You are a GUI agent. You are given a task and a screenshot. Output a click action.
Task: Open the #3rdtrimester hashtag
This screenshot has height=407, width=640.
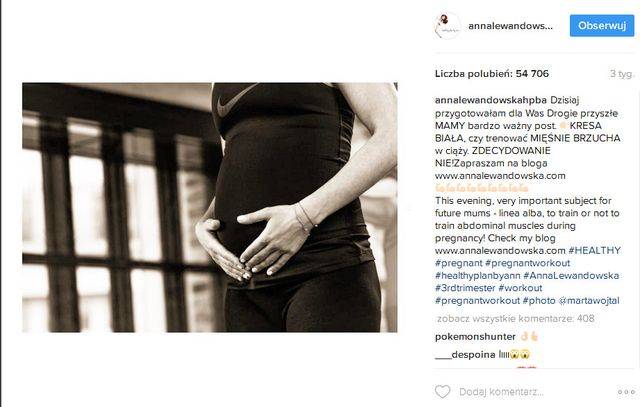tap(465, 288)
